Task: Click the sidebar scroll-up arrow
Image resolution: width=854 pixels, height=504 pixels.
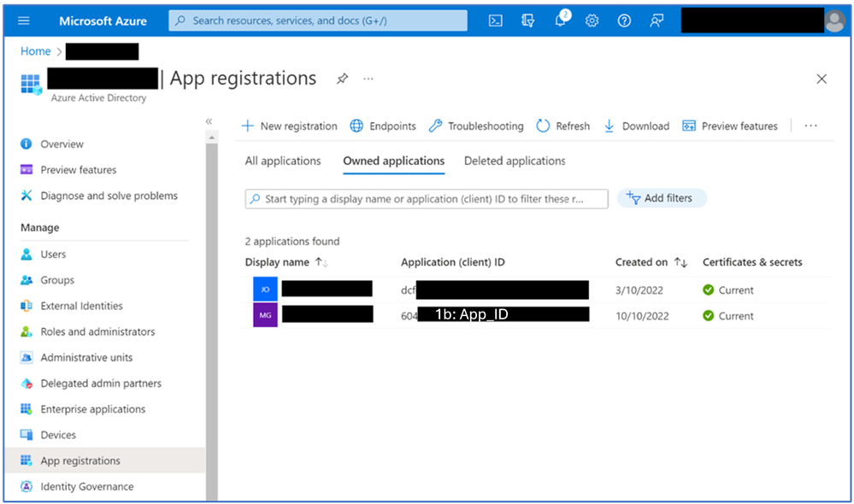Action: (212, 138)
